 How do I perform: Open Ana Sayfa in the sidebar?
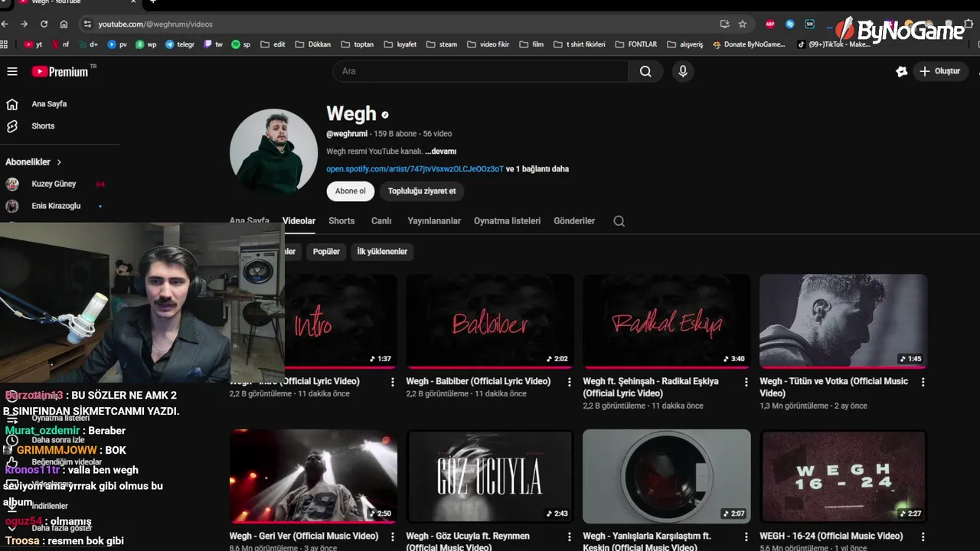[49, 104]
